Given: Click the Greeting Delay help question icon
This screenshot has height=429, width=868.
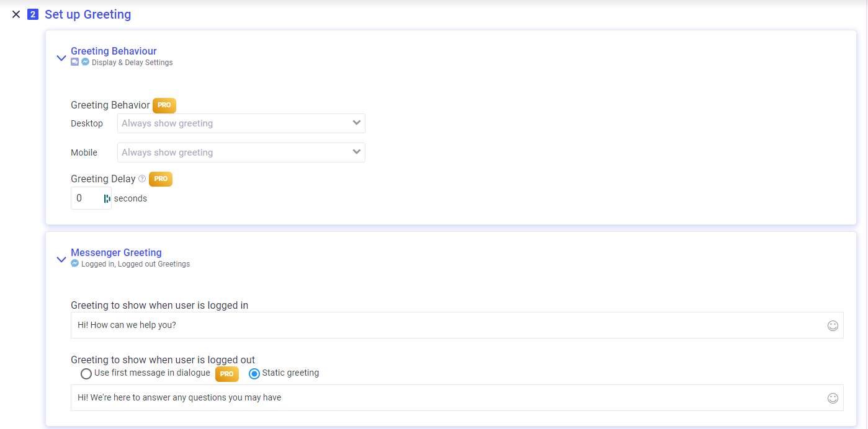Looking at the screenshot, I should [142, 179].
